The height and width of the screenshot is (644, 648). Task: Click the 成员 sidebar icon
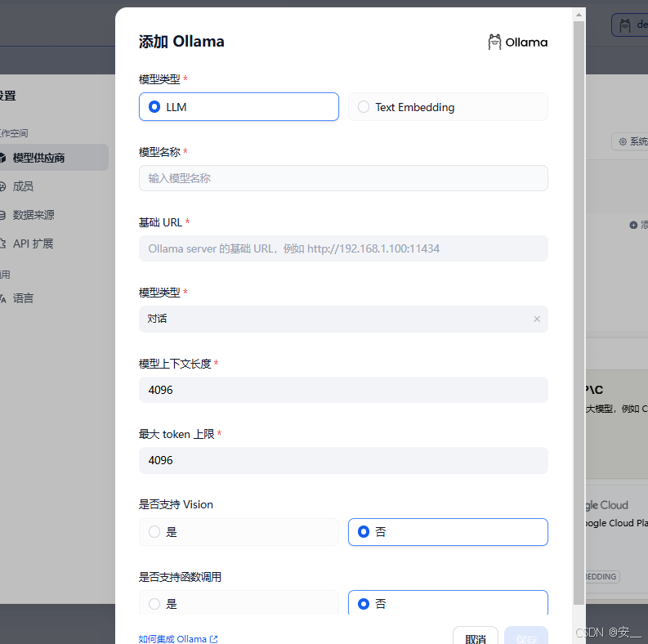[x=2, y=186]
